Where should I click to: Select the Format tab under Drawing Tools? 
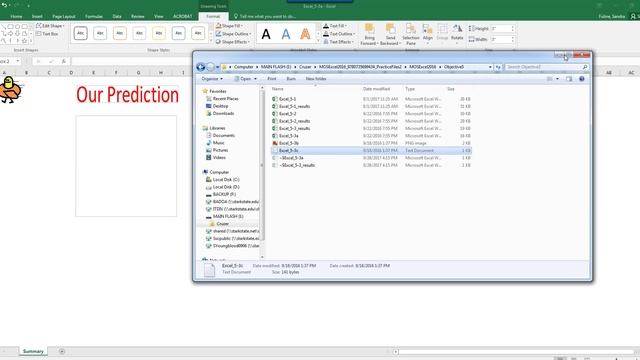(213, 16)
